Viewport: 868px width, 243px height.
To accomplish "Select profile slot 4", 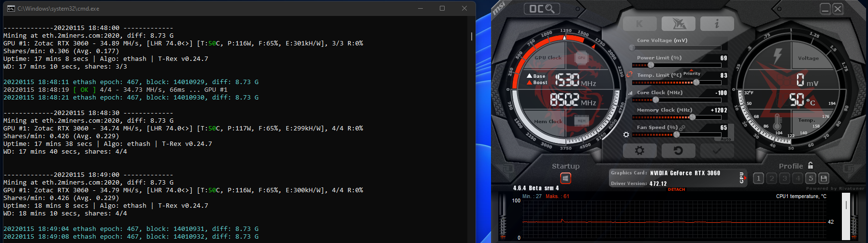I will (x=797, y=178).
